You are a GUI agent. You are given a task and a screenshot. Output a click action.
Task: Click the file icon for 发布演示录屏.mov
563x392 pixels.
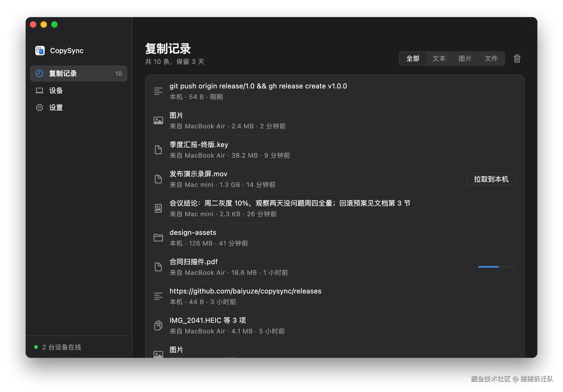(x=158, y=179)
